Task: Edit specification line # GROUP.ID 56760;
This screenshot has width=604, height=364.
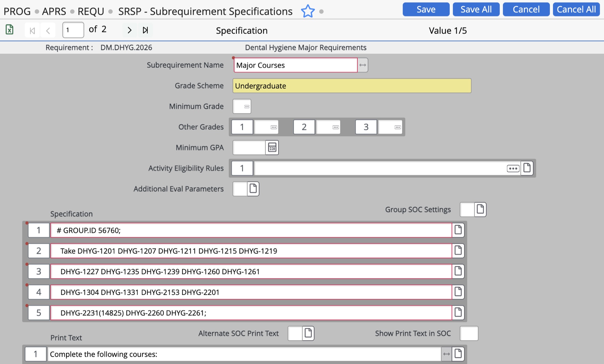Action: 251,230
